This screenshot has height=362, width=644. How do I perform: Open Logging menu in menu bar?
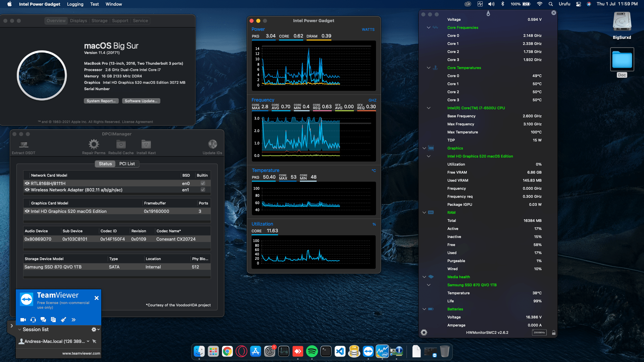tap(75, 4)
